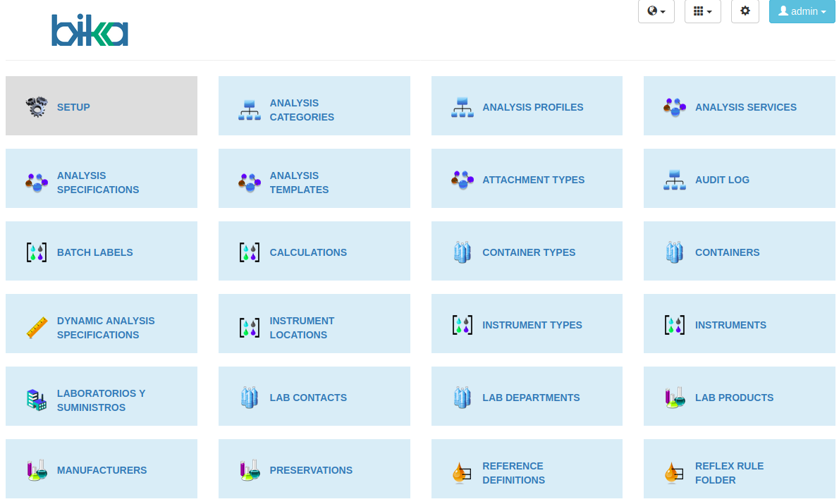Click the Analysis Categories hierarchy icon
Viewport: 839px width, 504px height.
[x=249, y=110]
